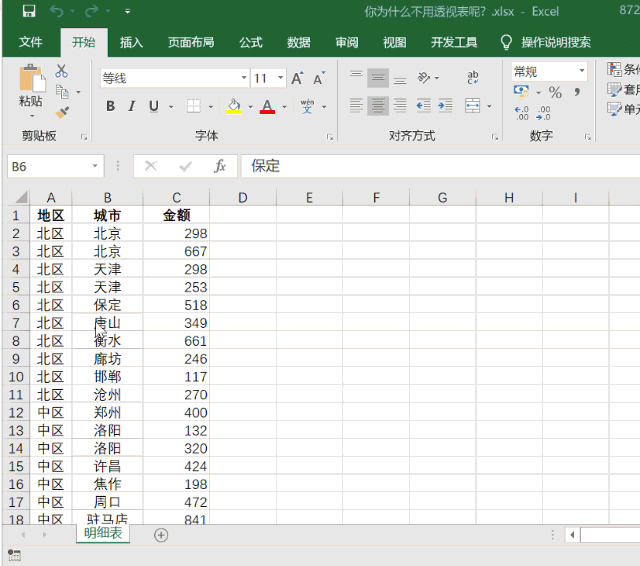Apply red font color A
Screen dimensions: 640x566
pos(267,107)
